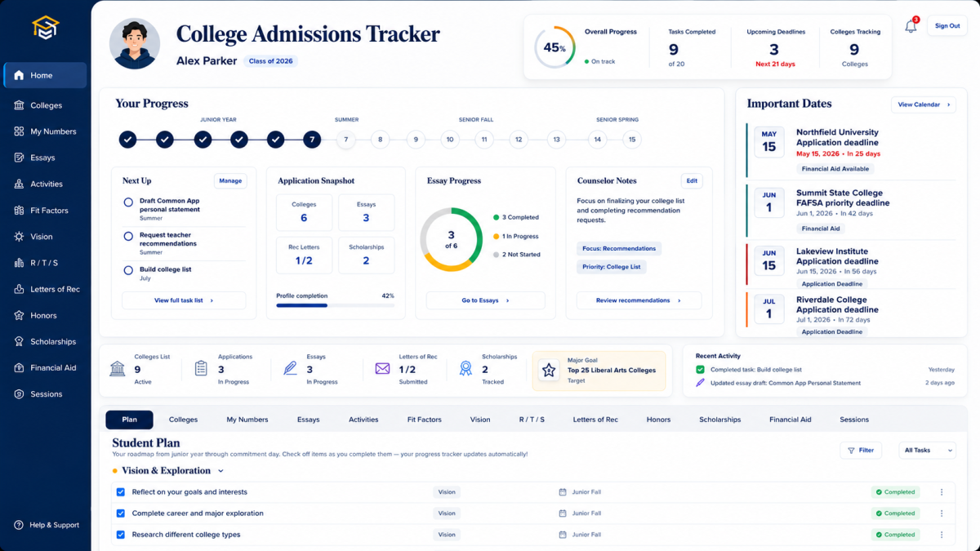Click calendar icon in Complete career exploration row
Image resolution: width=980 pixels, height=551 pixels.
coord(562,513)
